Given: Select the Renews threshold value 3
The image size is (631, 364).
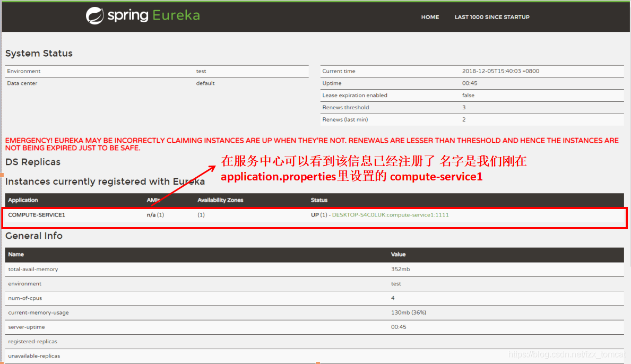Looking at the screenshot, I should 464,107.
